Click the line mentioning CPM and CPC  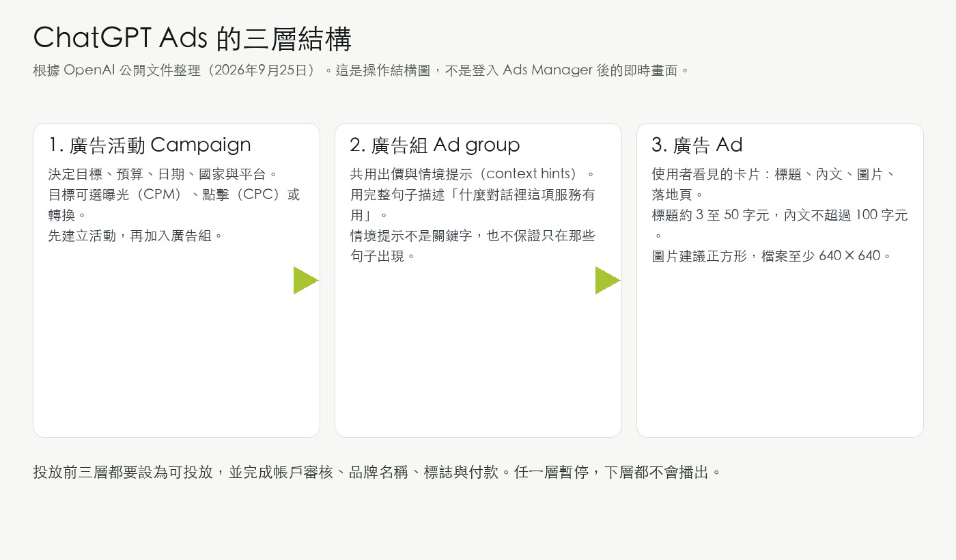pos(174,195)
